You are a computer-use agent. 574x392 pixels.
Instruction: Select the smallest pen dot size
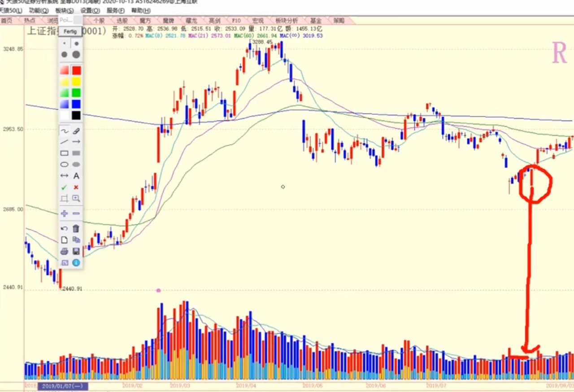coord(65,44)
